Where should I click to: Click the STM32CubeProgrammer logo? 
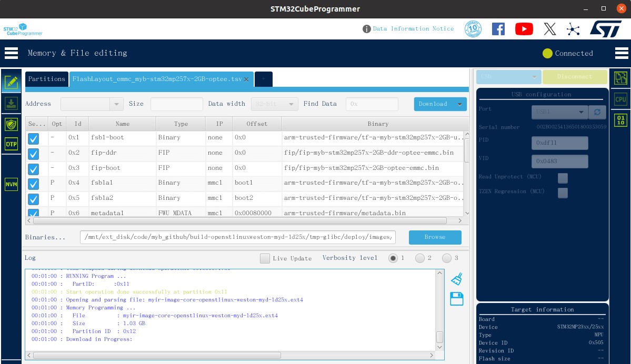[x=23, y=29]
